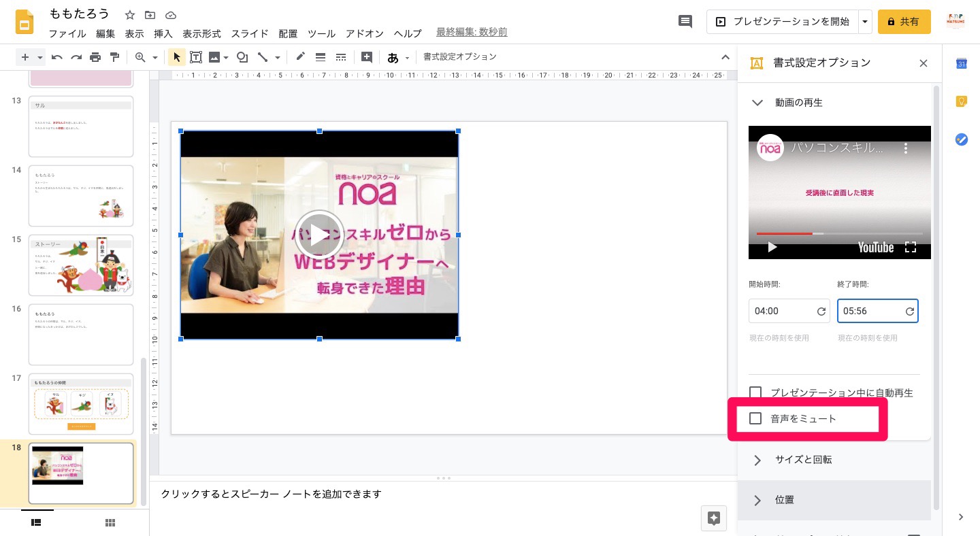Open the zoom level dropdown
This screenshot has height=536, width=980.
tap(155, 57)
